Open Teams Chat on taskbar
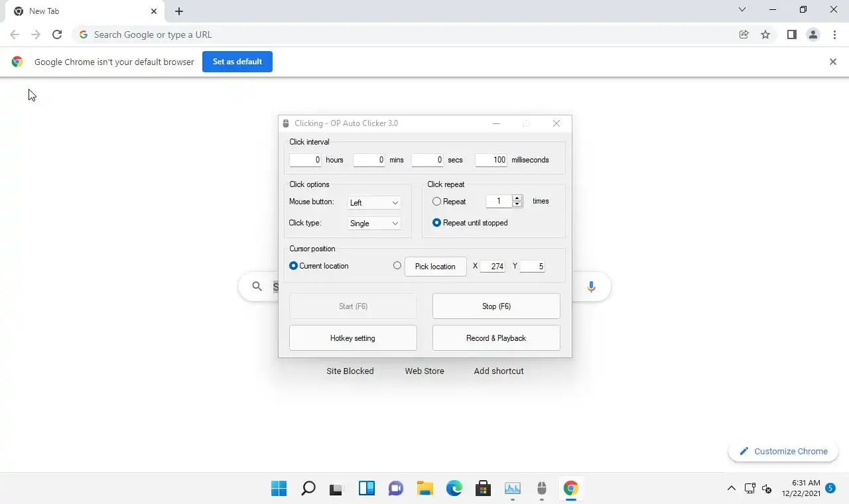The image size is (849, 504). coord(395,489)
